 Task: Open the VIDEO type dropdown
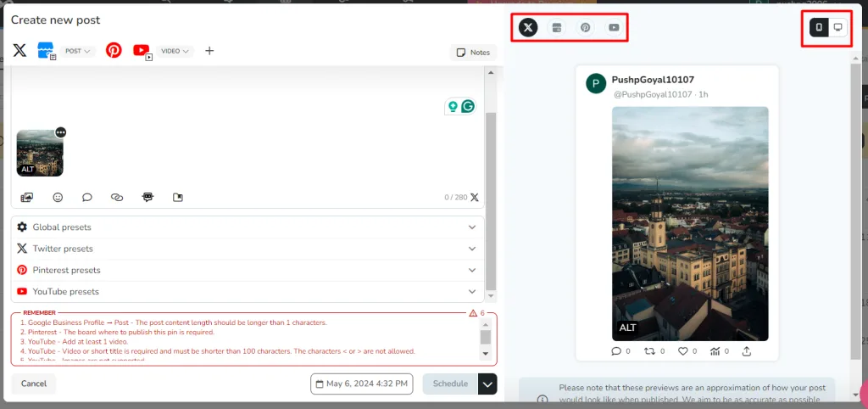(x=175, y=51)
